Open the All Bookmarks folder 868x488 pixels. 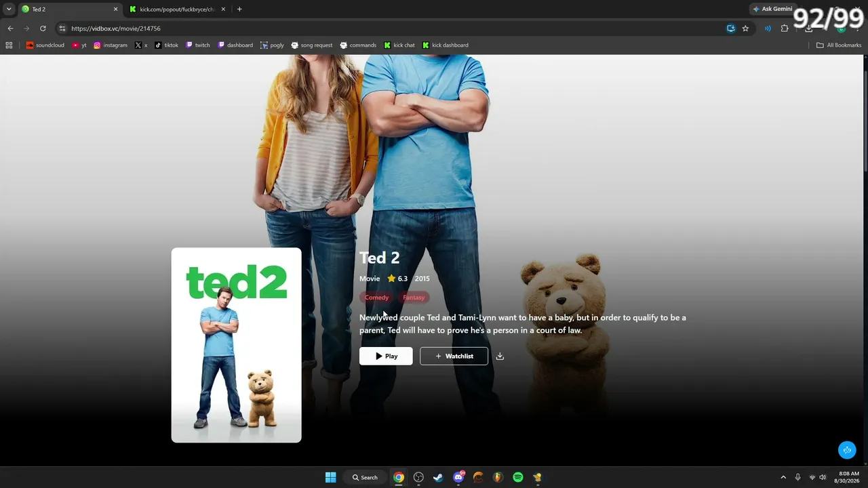[839, 45]
